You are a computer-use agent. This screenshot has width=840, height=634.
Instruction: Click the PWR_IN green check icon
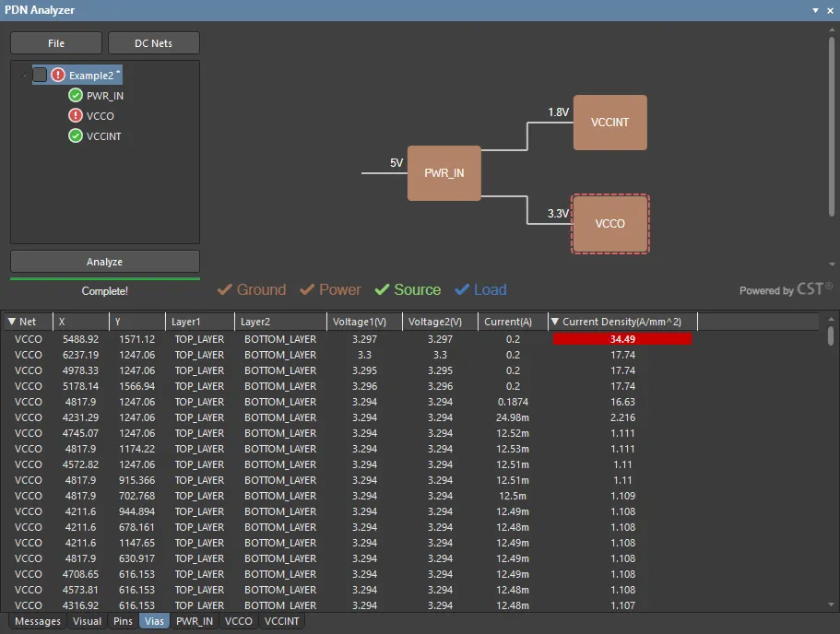click(76, 96)
